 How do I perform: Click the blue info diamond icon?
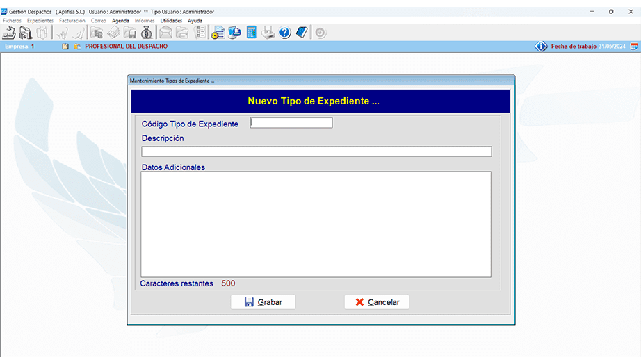541,47
